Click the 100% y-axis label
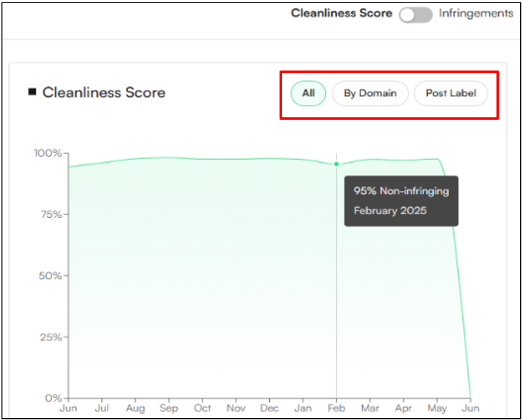Viewport: 522px width, 420px height. 48,153
